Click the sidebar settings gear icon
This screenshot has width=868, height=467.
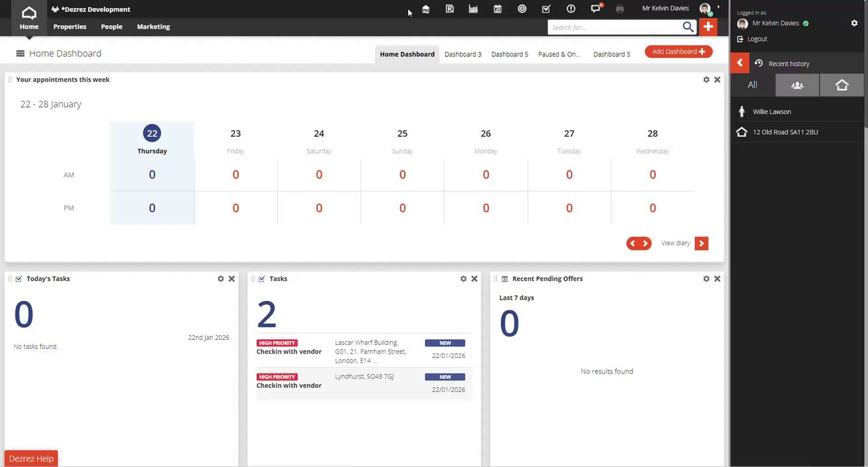pos(854,23)
